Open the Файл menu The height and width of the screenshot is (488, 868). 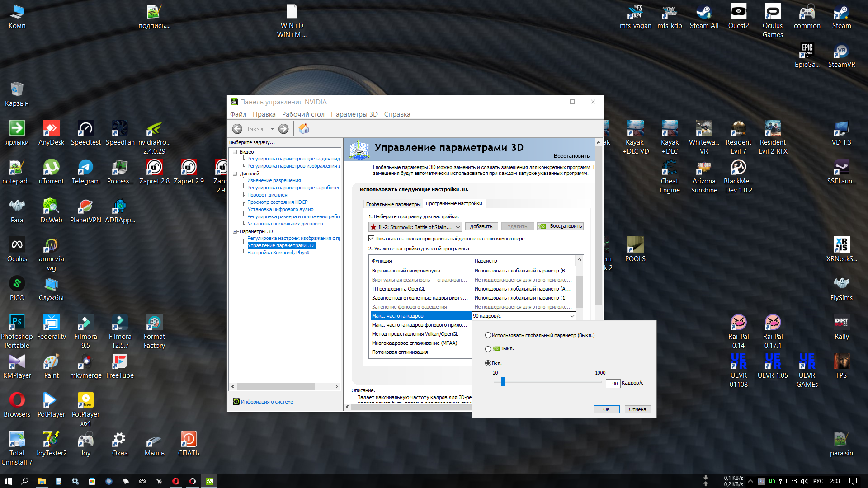tap(238, 114)
